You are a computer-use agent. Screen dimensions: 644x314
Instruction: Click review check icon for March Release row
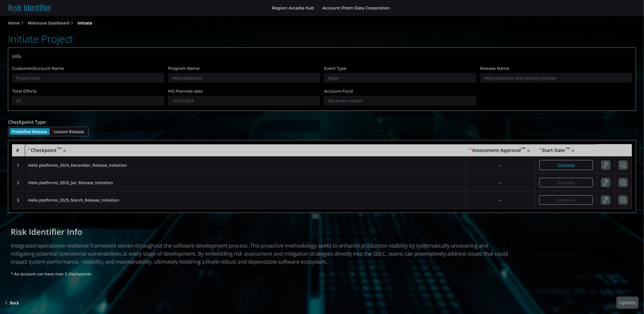coord(623,200)
